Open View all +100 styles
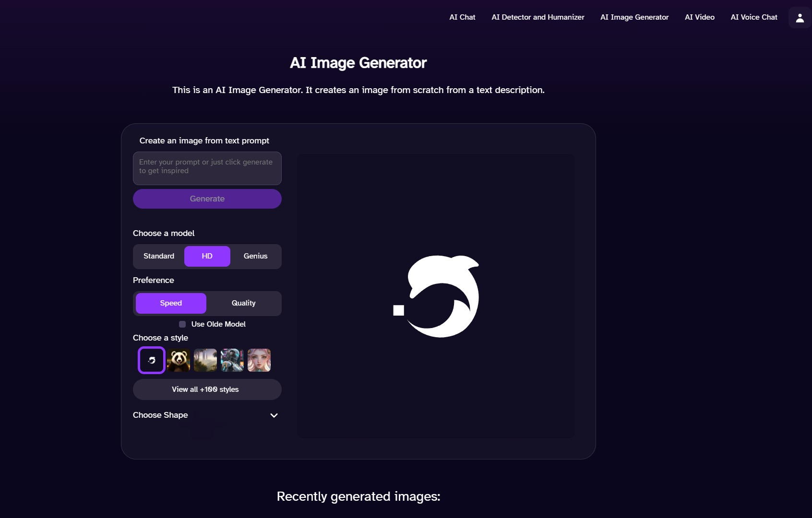 [x=207, y=389]
